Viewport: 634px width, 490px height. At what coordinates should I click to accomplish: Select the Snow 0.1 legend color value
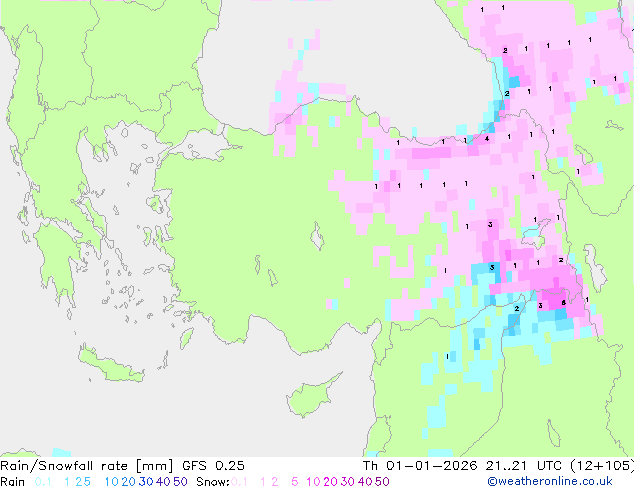[239, 482]
